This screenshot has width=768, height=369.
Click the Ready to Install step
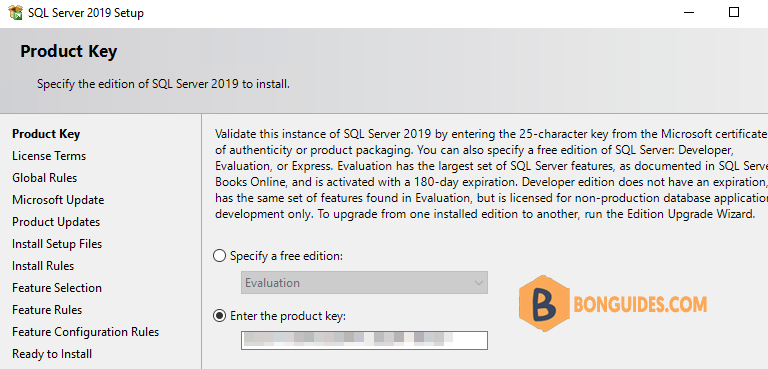click(x=52, y=354)
